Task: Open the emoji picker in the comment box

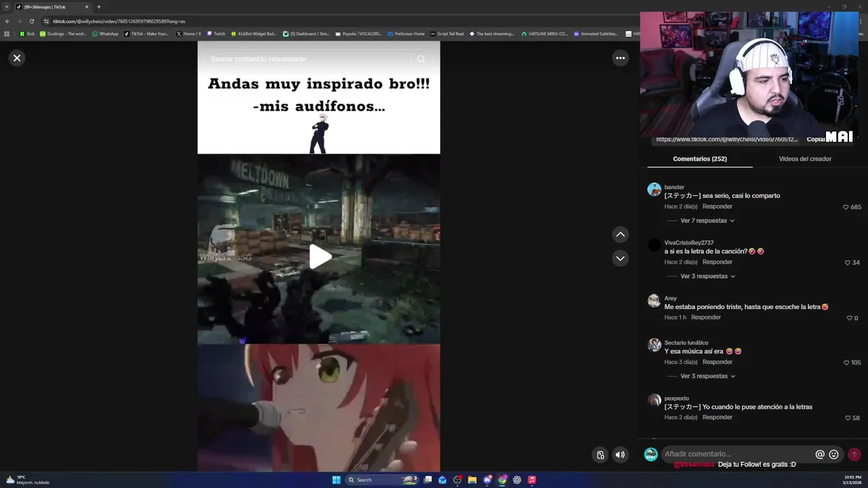Action: (x=833, y=454)
